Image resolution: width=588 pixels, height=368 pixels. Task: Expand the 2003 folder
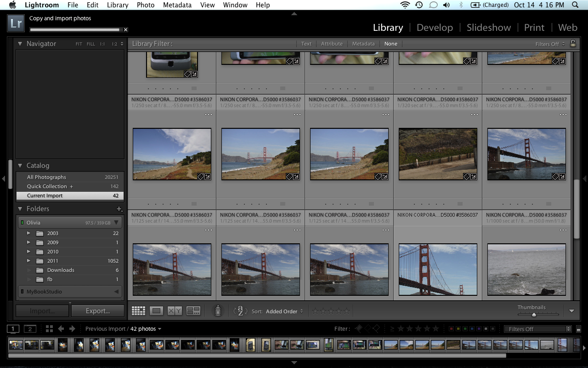tap(29, 233)
